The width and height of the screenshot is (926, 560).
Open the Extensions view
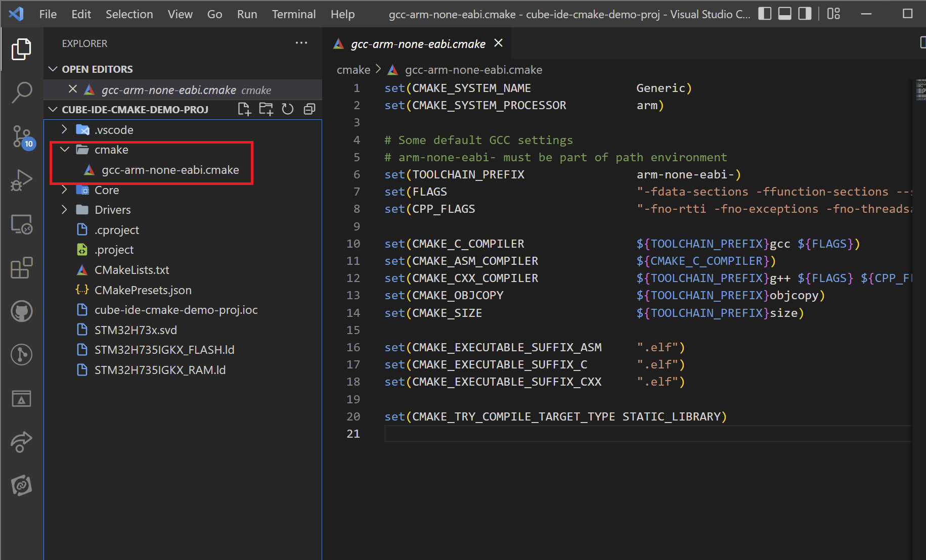point(21,268)
